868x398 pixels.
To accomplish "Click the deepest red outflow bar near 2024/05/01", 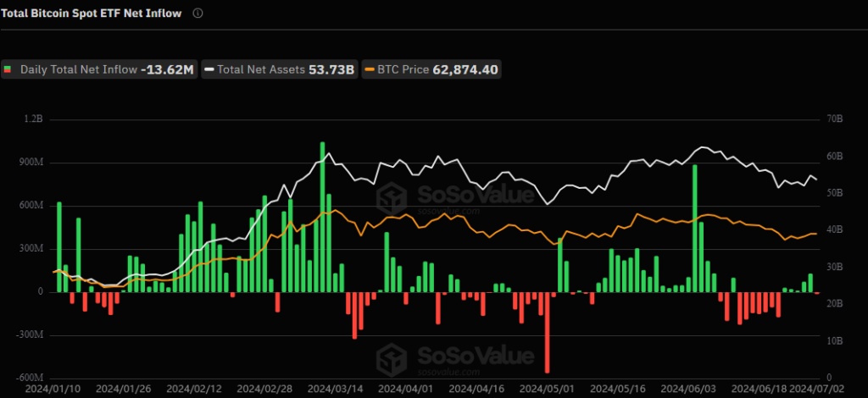I will tap(548, 332).
